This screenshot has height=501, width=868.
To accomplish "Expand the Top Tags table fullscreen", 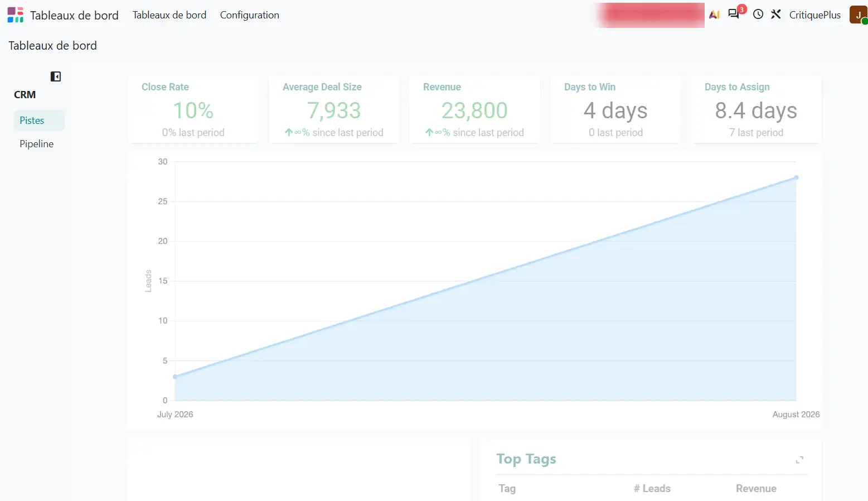I will point(799,460).
